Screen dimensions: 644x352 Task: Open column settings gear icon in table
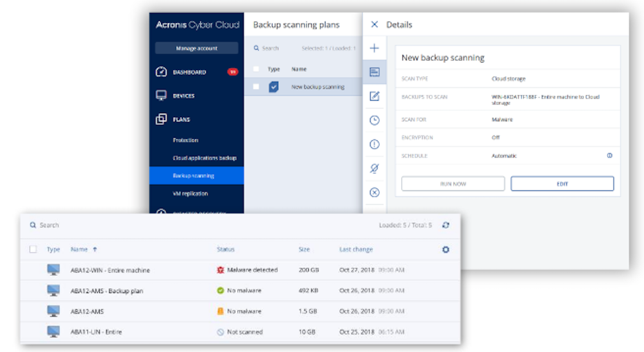pyautogui.click(x=446, y=249)
